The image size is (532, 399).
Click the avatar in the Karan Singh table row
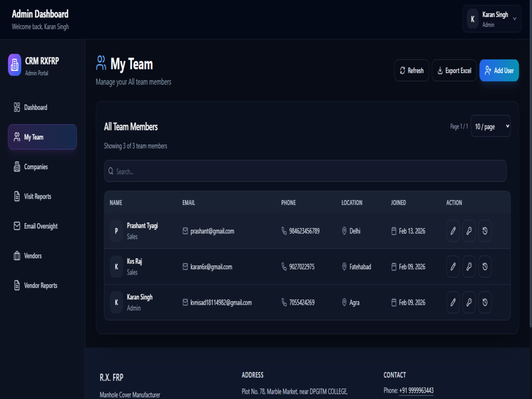[117, 302]
